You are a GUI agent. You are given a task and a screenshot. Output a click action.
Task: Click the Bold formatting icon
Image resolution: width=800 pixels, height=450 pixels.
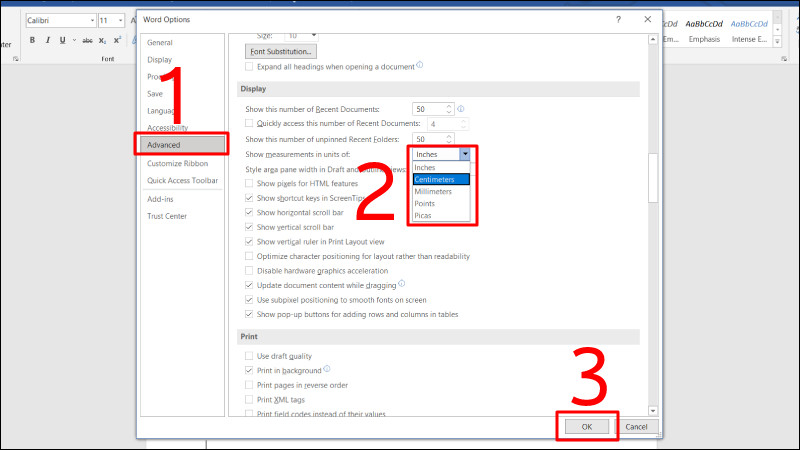(32, 40)
